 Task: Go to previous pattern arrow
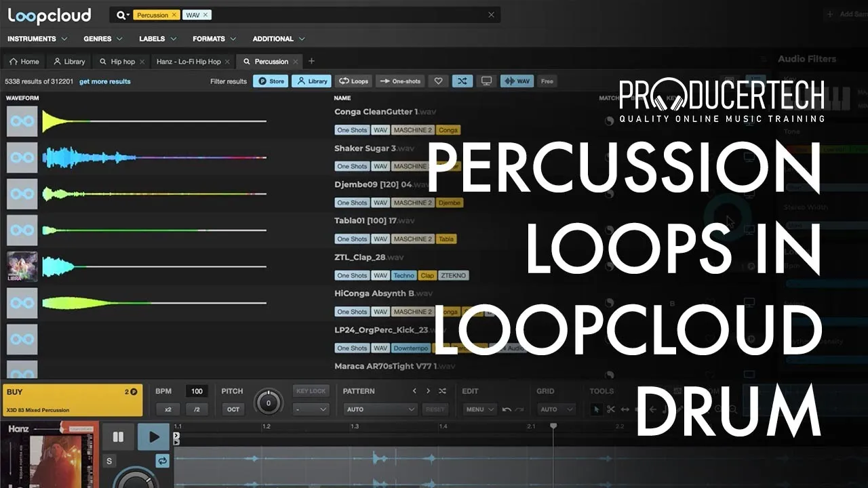click(414, 391)
